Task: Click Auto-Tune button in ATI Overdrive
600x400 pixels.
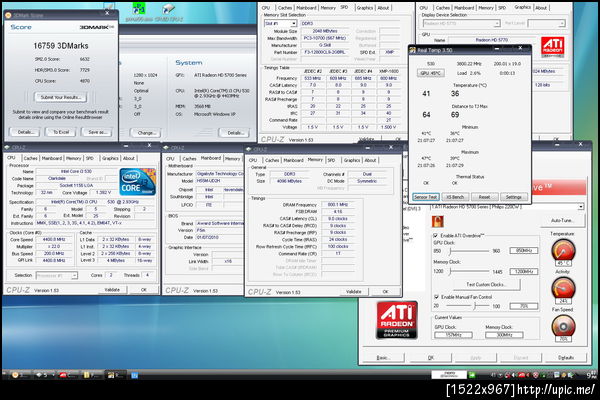Action: click(x=562, y=220)
